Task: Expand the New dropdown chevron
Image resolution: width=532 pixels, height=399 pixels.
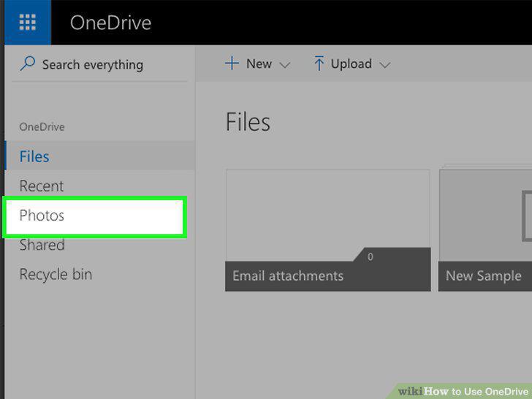Action: point(285,65)
